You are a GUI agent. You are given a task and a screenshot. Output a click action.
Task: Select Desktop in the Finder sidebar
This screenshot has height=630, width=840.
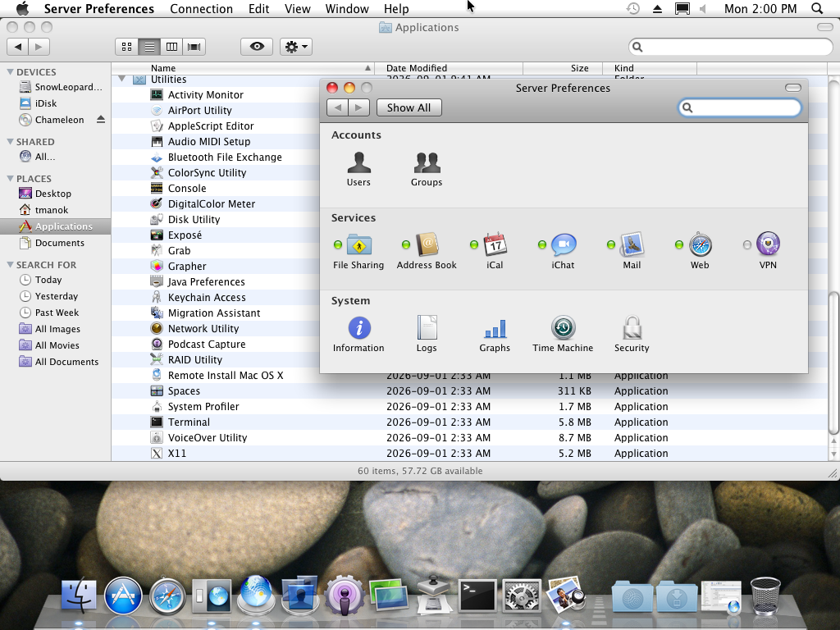pyautogui.click(x=56, y=194)
